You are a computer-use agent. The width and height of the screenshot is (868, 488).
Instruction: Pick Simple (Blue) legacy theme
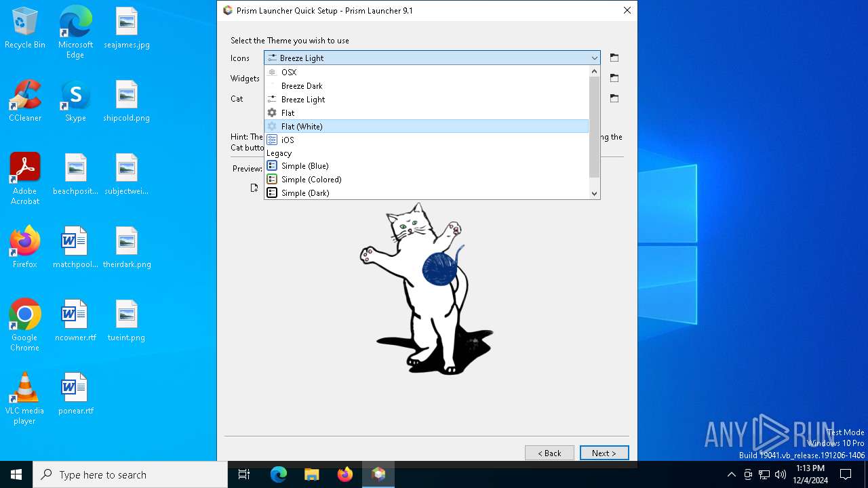[427, 165]
